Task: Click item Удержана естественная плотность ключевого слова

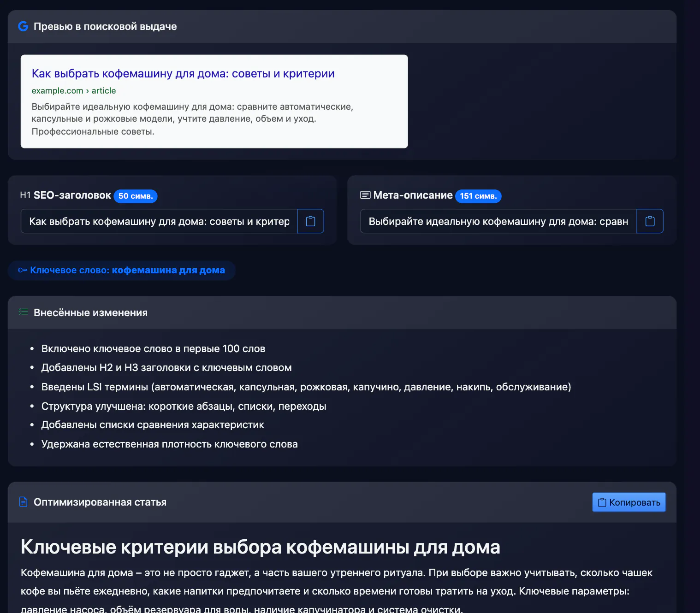Action: point(169,444)
